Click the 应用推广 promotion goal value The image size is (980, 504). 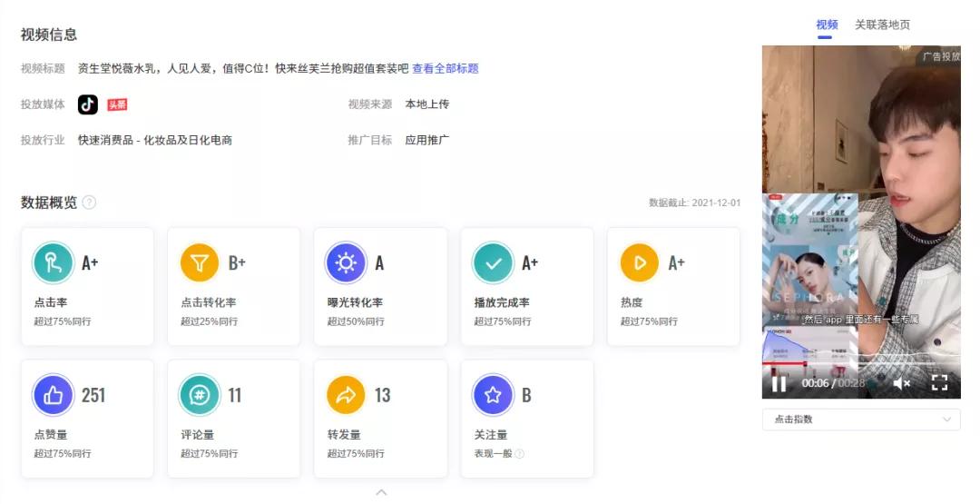click(426, 140)
